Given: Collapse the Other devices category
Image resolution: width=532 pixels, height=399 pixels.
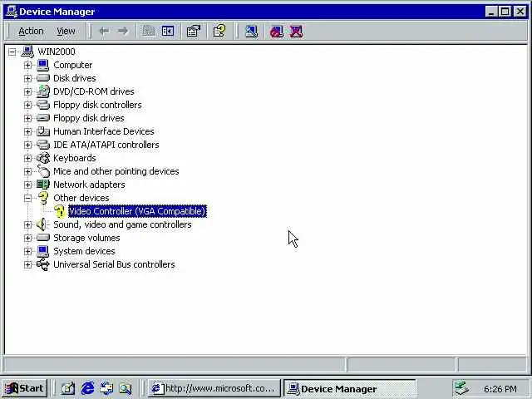Looking at the screenshot, I should [x=27, y=198].
